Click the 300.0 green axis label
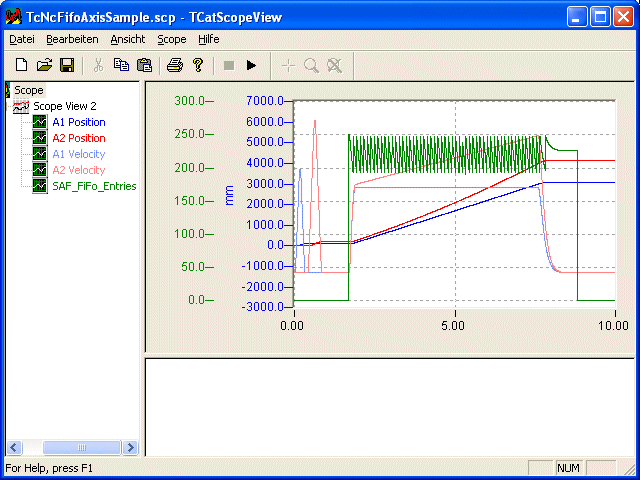640x480 pixels. pos(190,100)
